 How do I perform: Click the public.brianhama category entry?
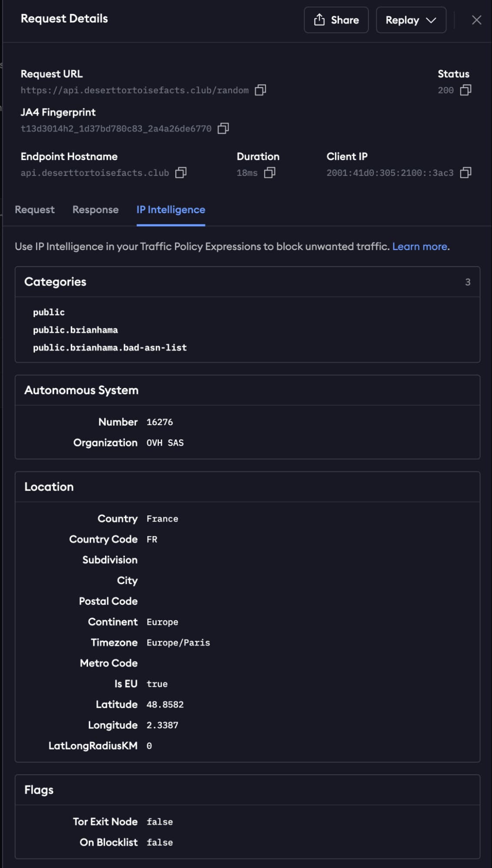coord(75,330)
